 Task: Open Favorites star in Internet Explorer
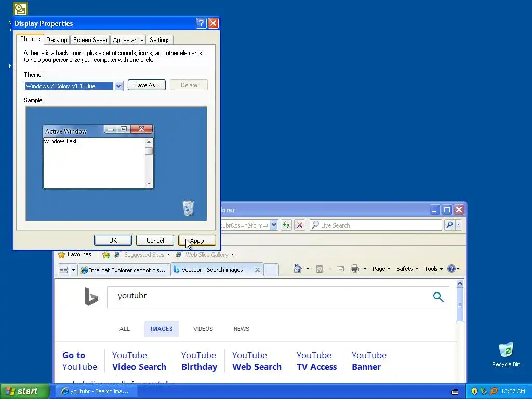(x=75, y=255)
